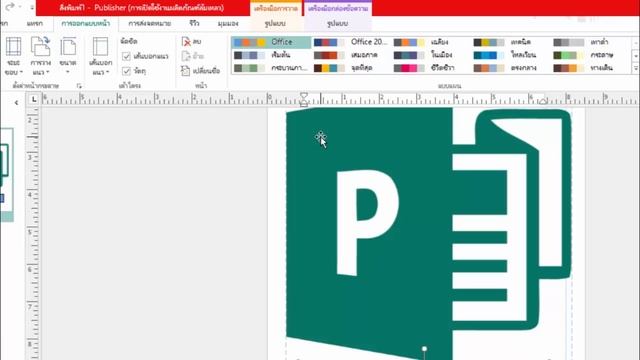Select the Publisher logo picture on page
640x360 pixels.
click(429, 233)
